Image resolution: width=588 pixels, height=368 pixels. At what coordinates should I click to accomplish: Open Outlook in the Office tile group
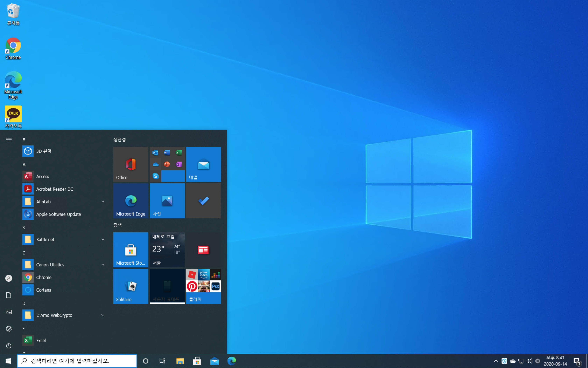[156, 153]
